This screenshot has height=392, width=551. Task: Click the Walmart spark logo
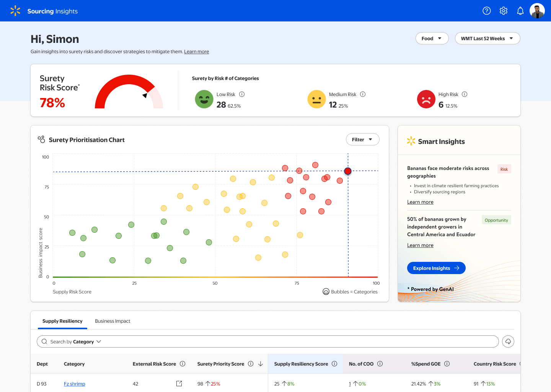tap(15, 11)
